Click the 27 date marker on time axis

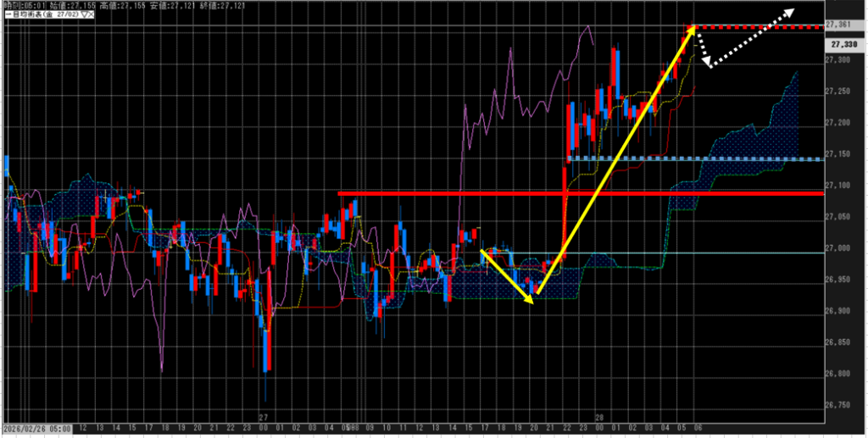coord(263,418)
